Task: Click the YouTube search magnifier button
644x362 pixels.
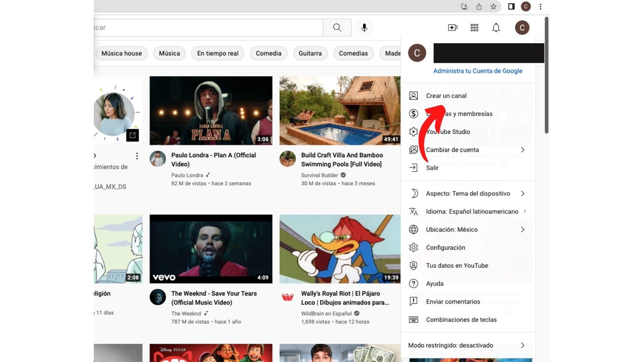Action: point(337,28)
